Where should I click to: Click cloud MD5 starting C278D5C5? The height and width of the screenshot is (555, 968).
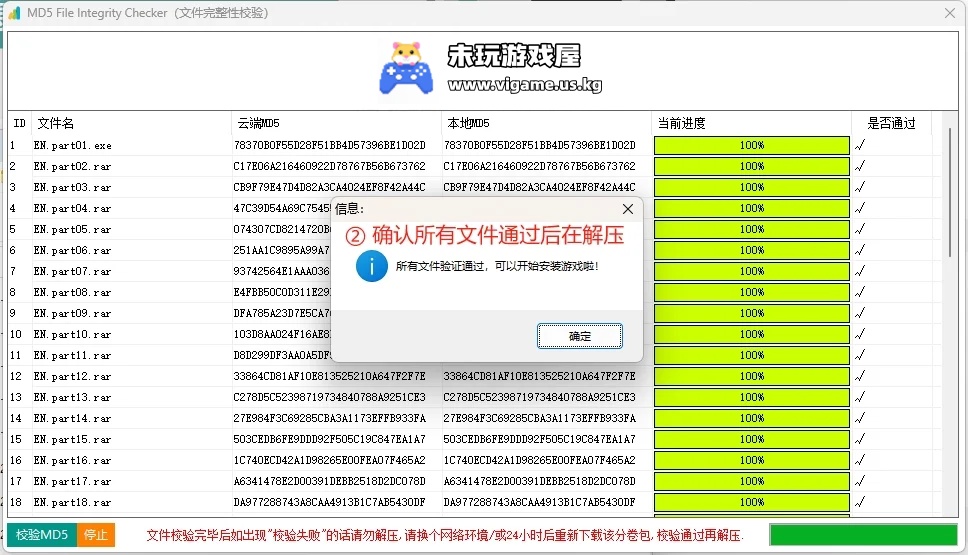pyautogui.click(x=330, y=397)
